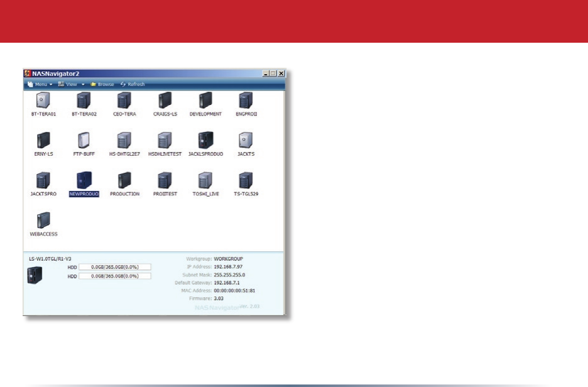The height and width of the screenshot is (387, 588).
Task: Refresh the NAS device list
Action: 133,84
